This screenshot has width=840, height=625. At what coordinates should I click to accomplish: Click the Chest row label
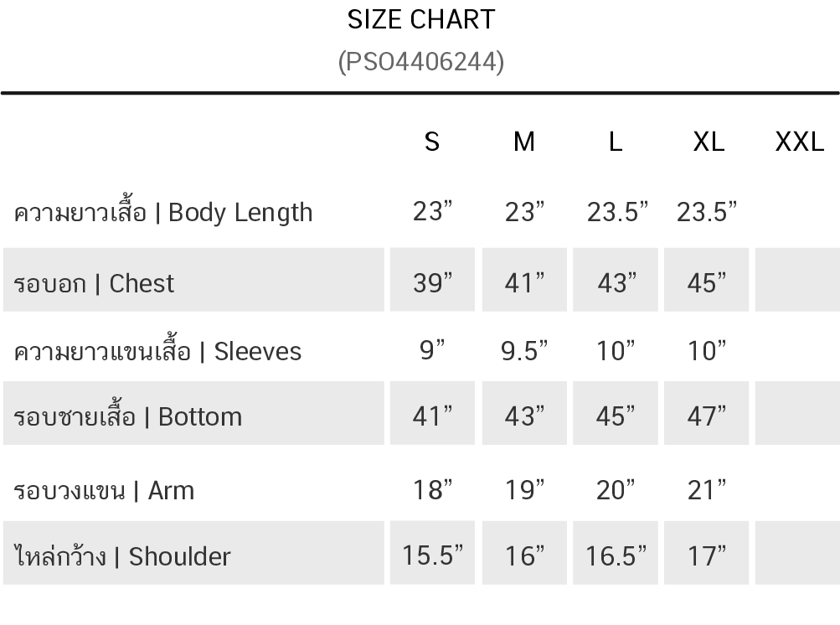click(94, 283)
